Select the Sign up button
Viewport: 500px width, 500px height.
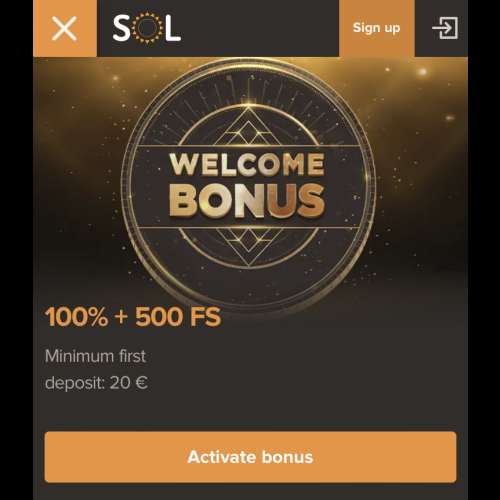point(377,28)
